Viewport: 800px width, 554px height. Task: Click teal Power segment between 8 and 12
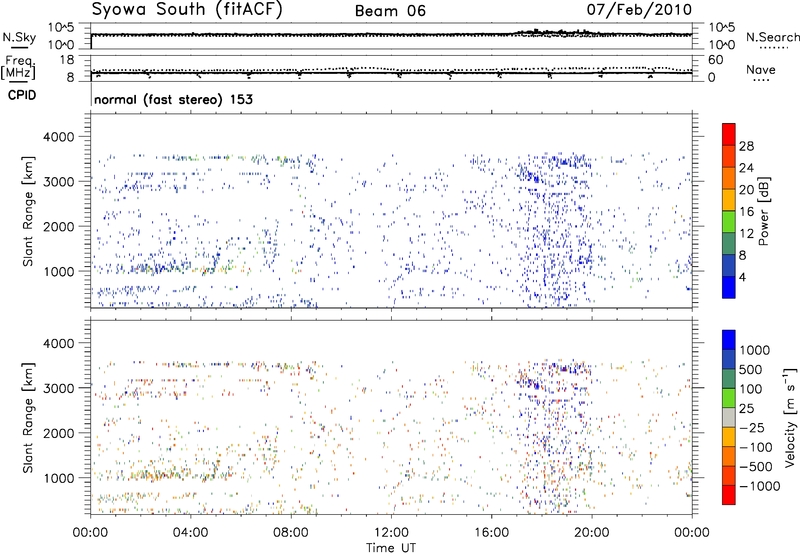(x=729, y=244)
